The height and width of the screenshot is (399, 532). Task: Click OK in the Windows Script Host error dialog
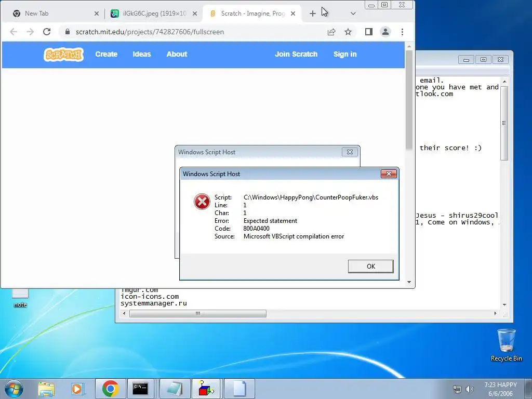click(x=370, y=267)
